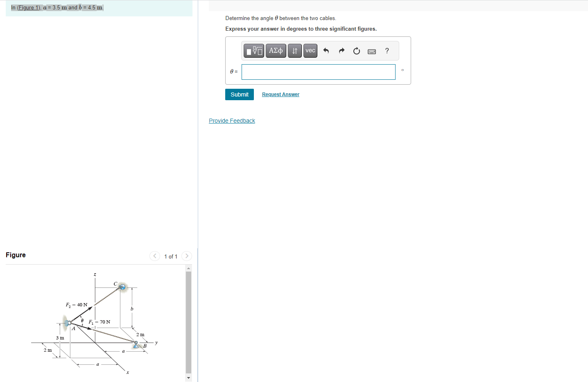The height and width of the screenshot is (382, 588).
Task: Click the Request Answer link
Action: tap(280, 94)
